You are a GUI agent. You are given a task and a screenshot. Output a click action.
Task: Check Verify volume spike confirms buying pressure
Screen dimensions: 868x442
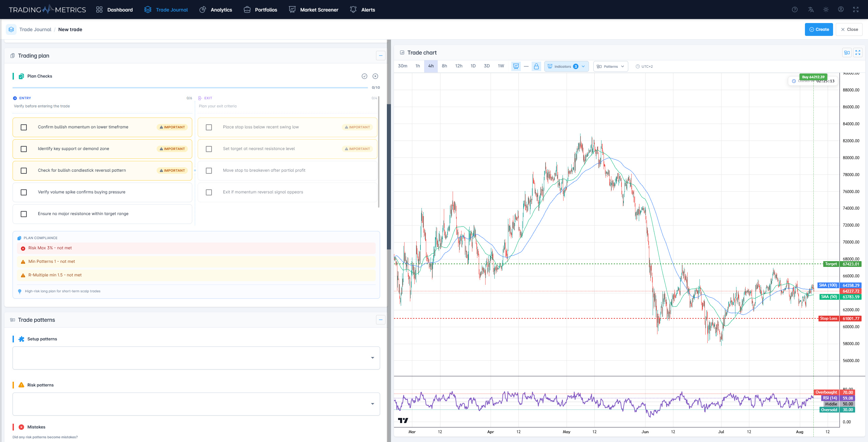tap(24, 192)
